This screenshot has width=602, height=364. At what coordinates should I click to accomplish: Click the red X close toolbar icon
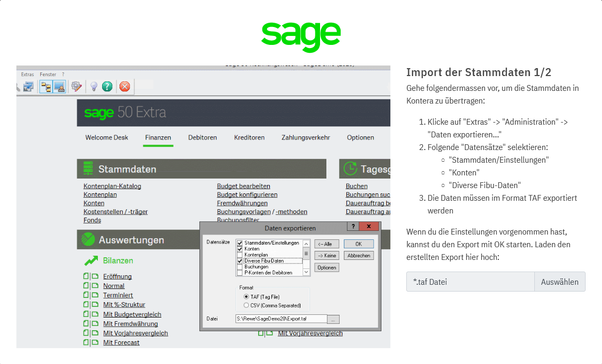[x=125, y=87]
